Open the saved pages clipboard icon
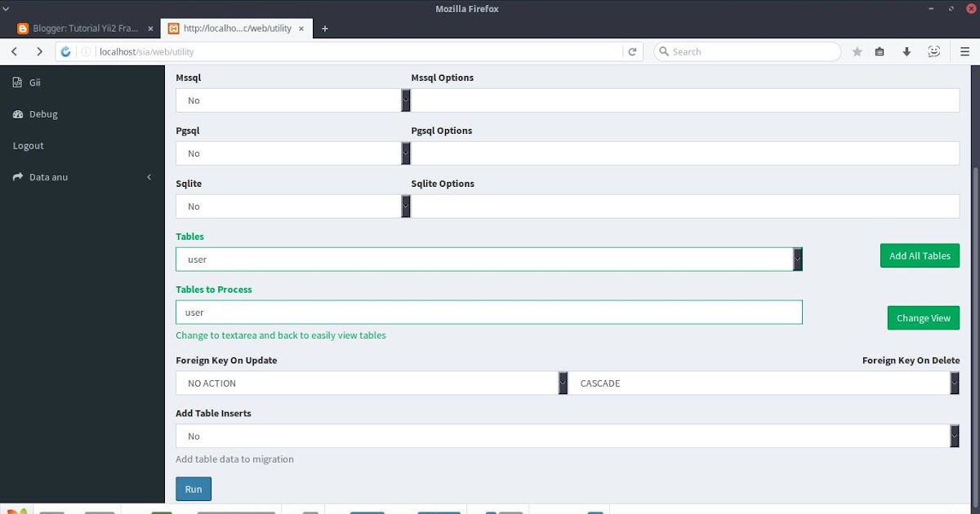Screen dimensions: 980x514 click(880, 51)
